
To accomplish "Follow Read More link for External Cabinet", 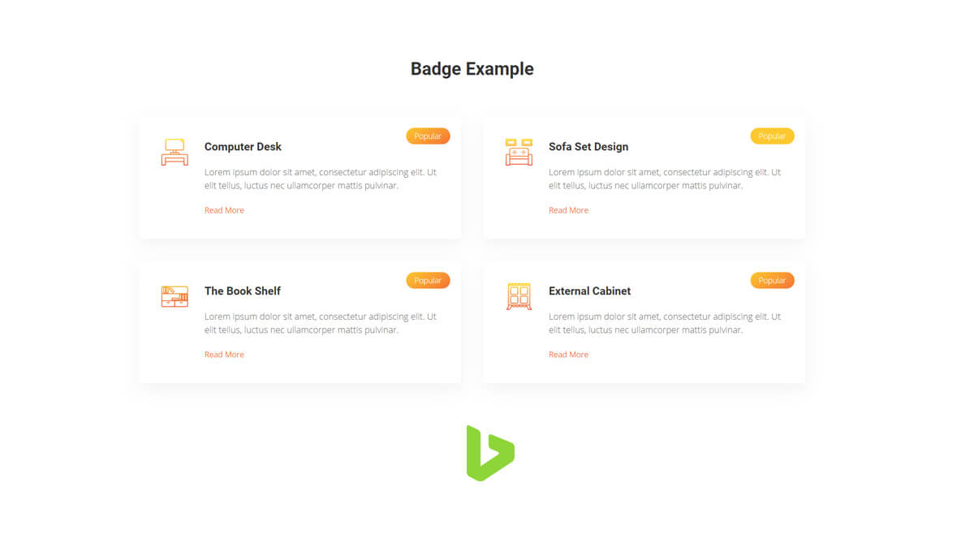I will click(x=568, y=355).
